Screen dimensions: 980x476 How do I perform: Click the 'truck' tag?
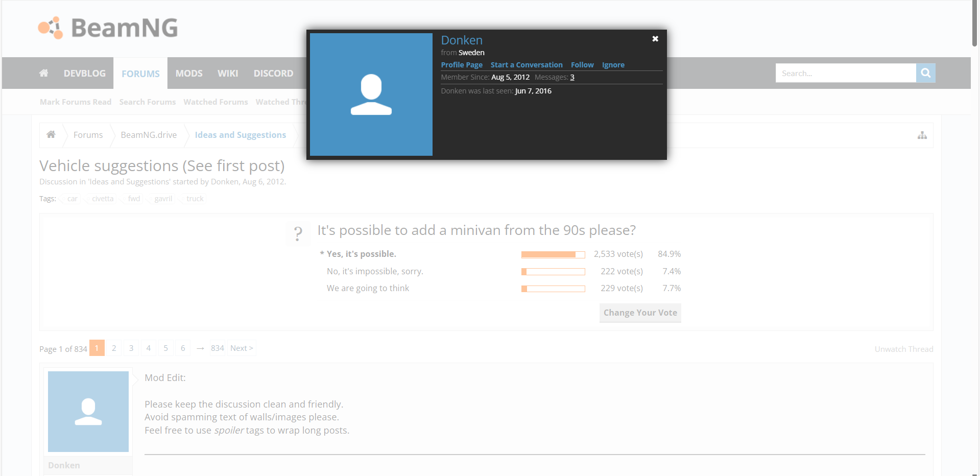195,199
